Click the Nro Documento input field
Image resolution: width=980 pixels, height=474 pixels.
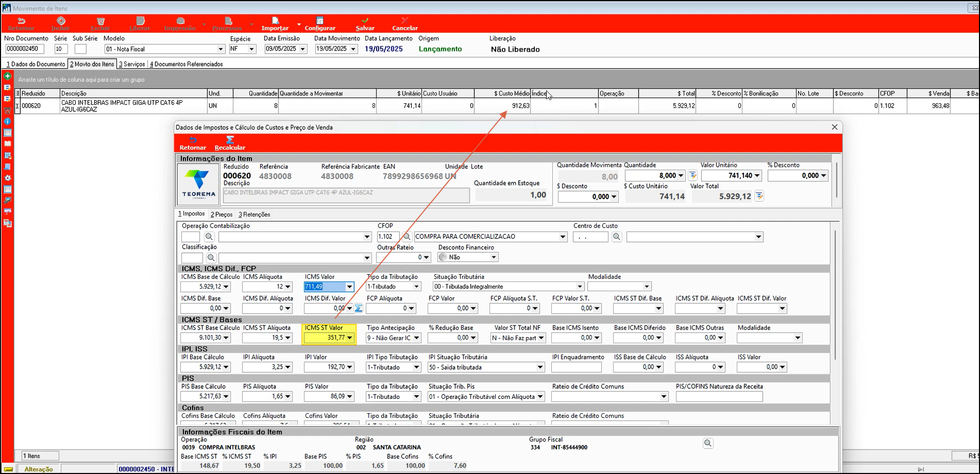25,49
